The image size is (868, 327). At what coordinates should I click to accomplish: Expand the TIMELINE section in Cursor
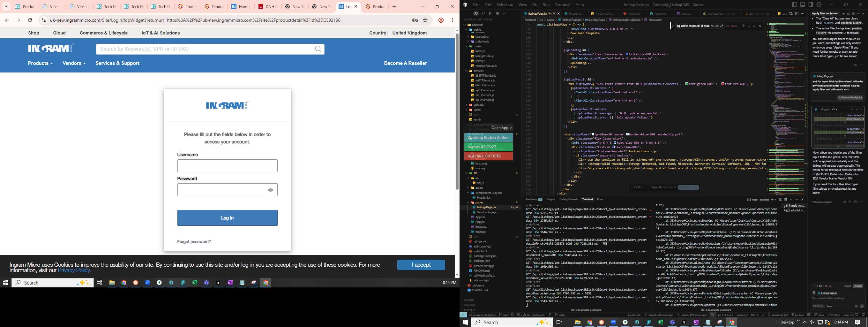[x=469, y=305]
